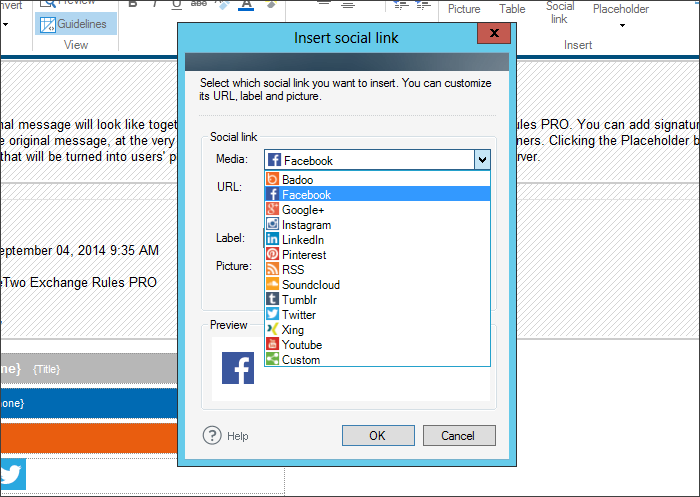This screenshot has width=700, height=497.
Task: Open Help in the dialog
Action: click(x=226, y=436)
